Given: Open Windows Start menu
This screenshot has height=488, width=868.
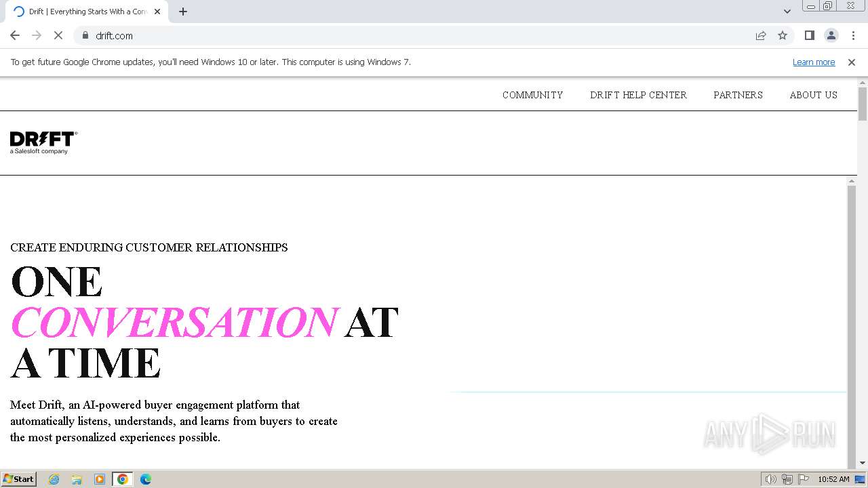Looking at the screenshot, I should (x=19, y=479).
